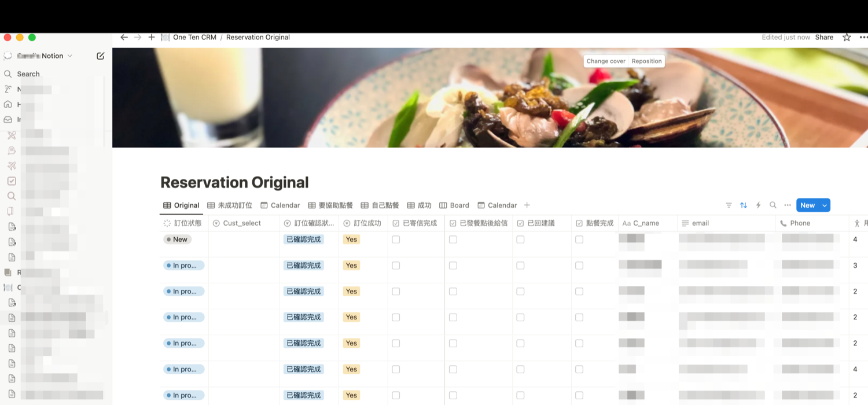Check 已寄信完成 in In-progress 4-guest row
Image resolution: width=868 pixels, height=405 pixels.
pyautogui.click(x=396, y=369)
